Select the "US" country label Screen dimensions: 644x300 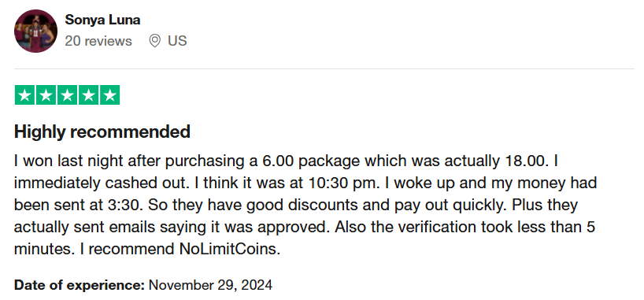pyautogui.click(x=177, y=41)
